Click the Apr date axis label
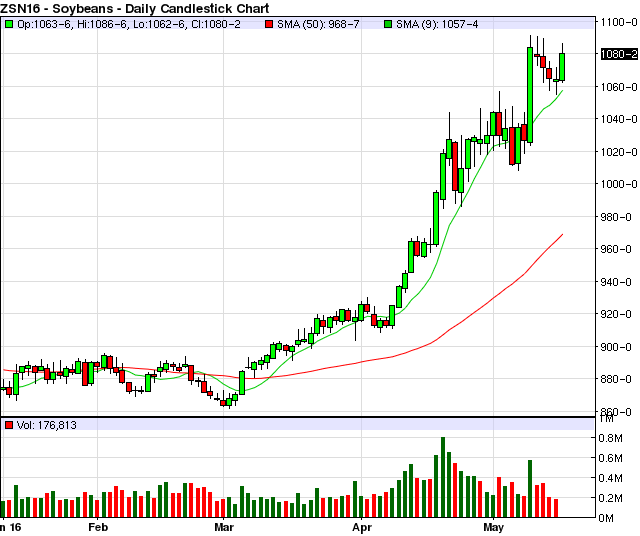This screenshot has height=536, width=640. click(362, 527)
